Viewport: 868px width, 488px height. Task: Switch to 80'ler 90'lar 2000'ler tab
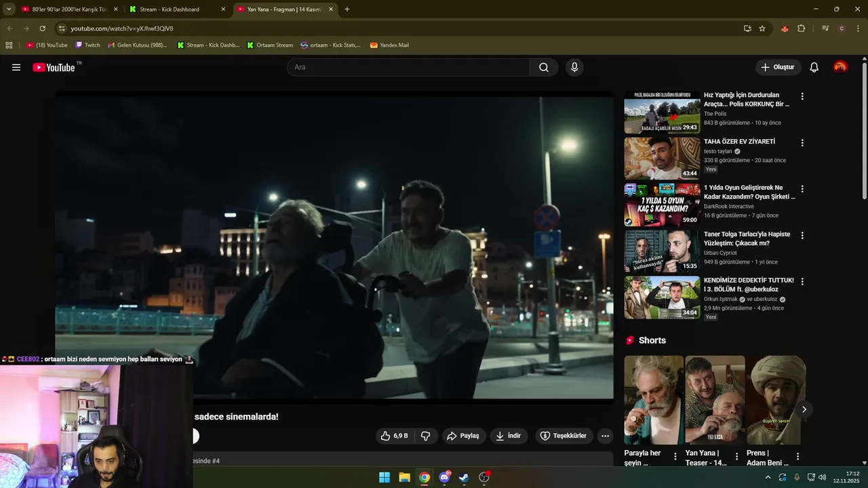point(70,9)
